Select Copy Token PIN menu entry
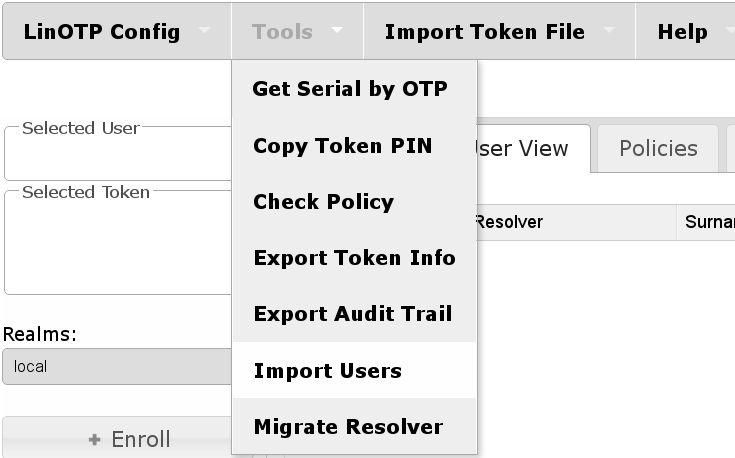The image size is (735, 458). pos(342,146)
